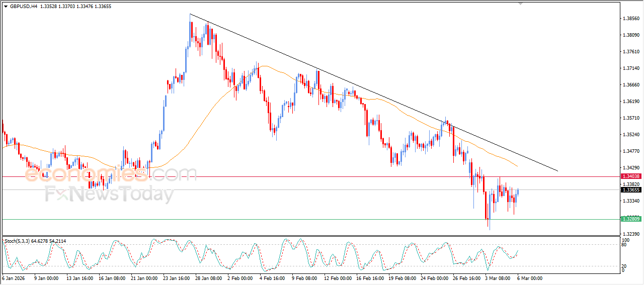Click the 2 Feb 00:00 time label

pyautogui.click(x=240, y=278)
